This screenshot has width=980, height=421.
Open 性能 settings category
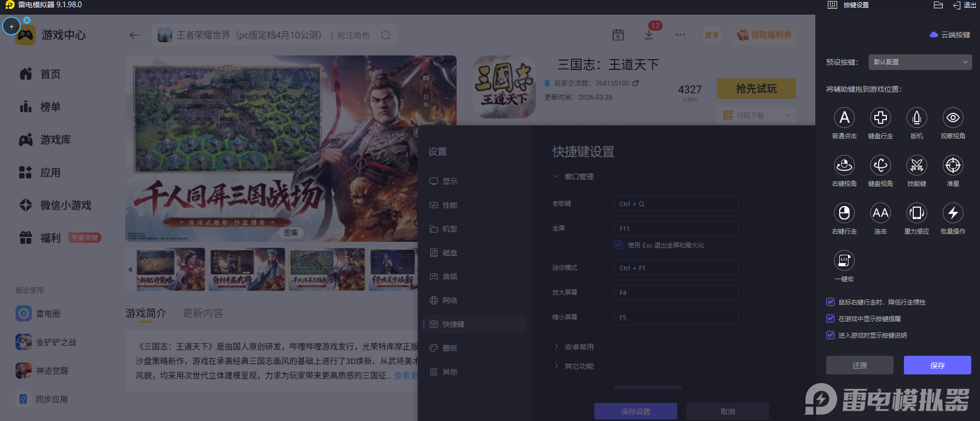tap(475, 205)
